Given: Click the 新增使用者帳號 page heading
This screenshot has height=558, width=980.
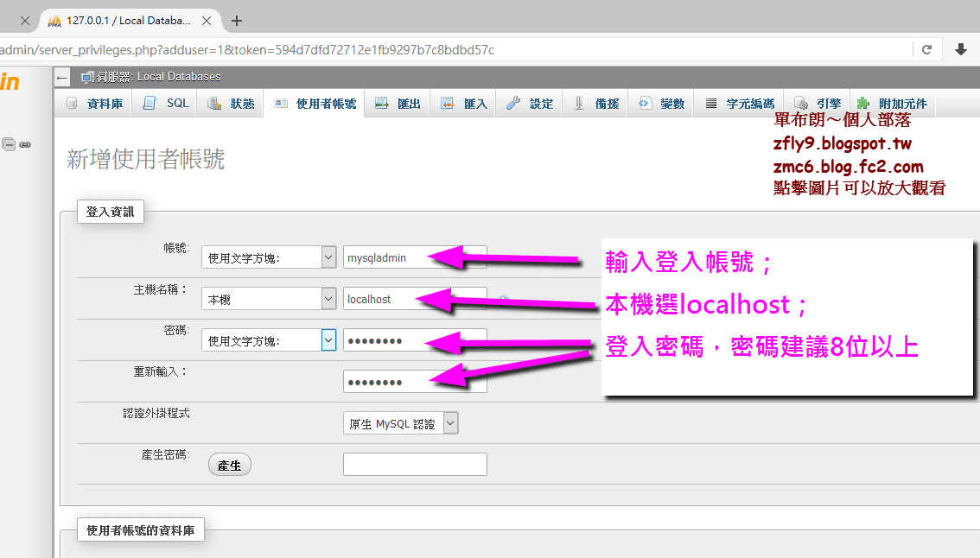Looking at the screenshot, I should [x=146, y=159].
